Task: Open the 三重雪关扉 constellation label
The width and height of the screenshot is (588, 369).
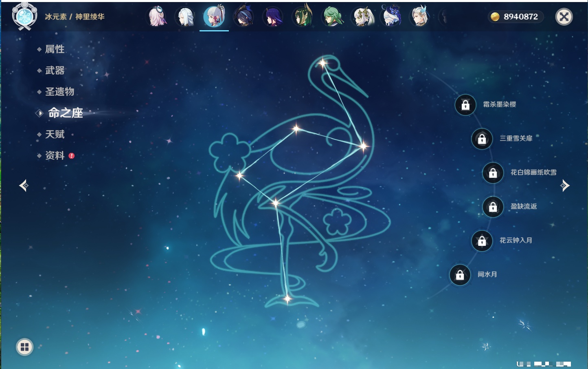Action: pos(516,138)
